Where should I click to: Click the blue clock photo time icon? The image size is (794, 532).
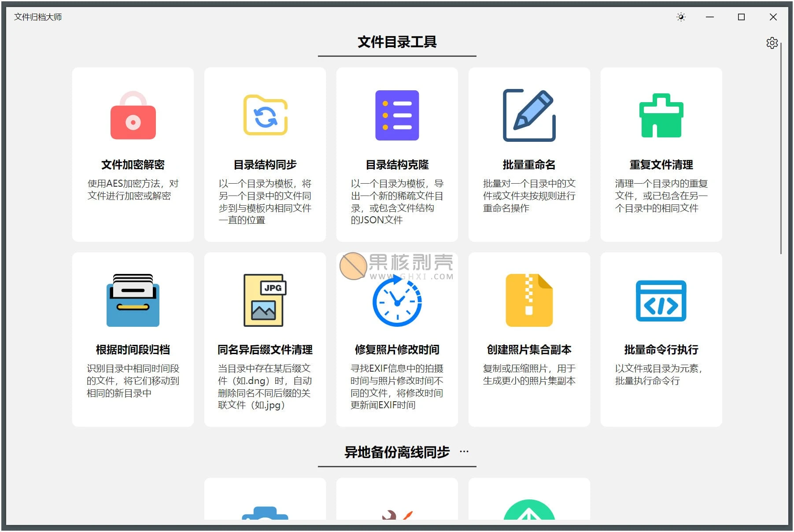point(397,302)
